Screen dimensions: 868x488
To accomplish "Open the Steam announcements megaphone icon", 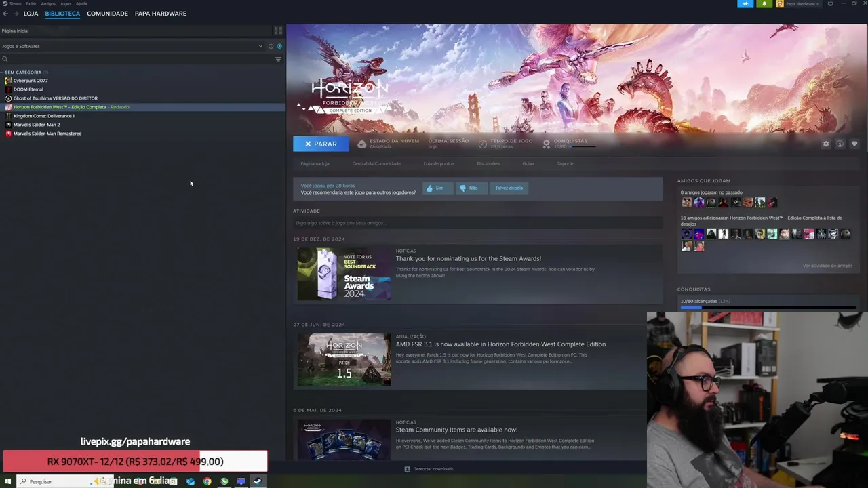I will [x=745, y=4].
